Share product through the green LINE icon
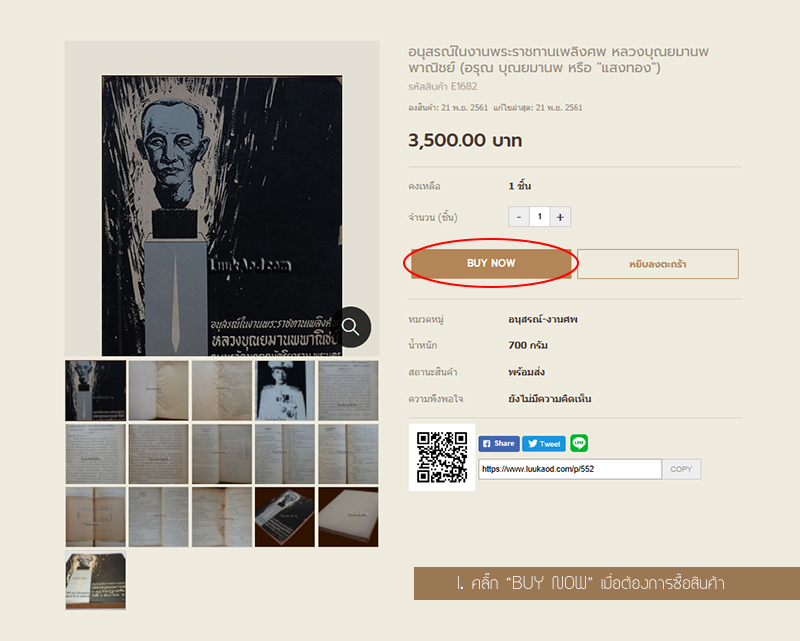The image size is (800, 641). click(579, 443)
